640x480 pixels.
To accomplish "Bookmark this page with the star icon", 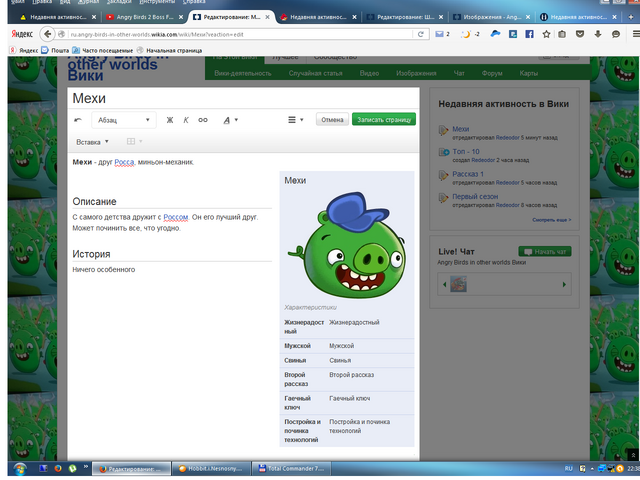I will tap(546, 34).
